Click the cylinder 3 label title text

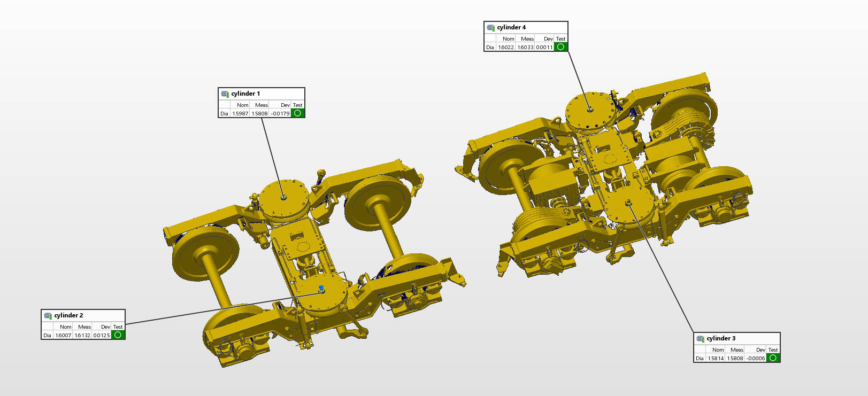(x=721, y=339)
